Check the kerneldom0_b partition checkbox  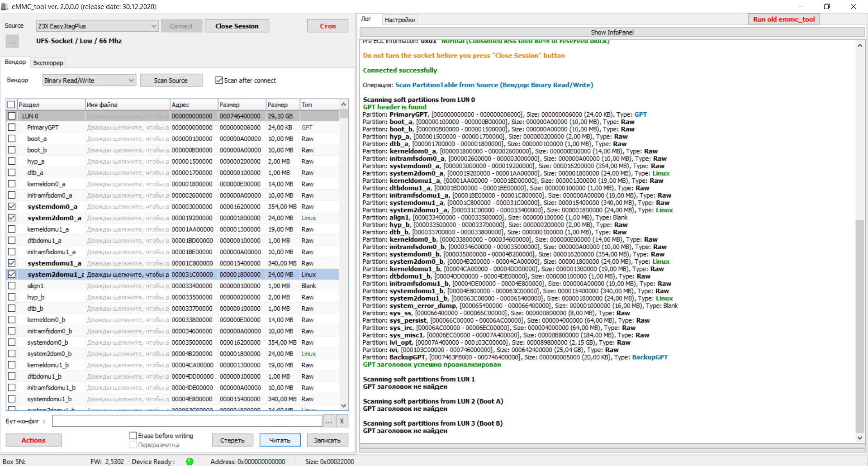[x=12, y=319]
